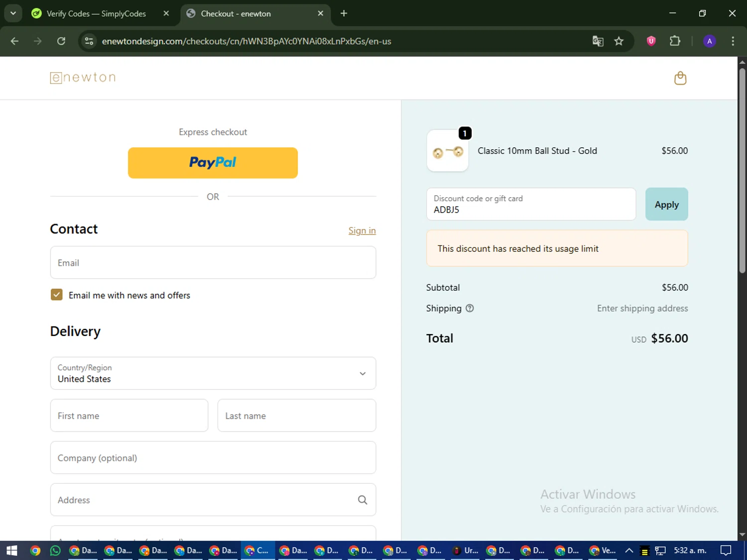Uncheck Email me with news and offers
The width and height of the screenshot is (747, 560).
[x=57, y=295]
